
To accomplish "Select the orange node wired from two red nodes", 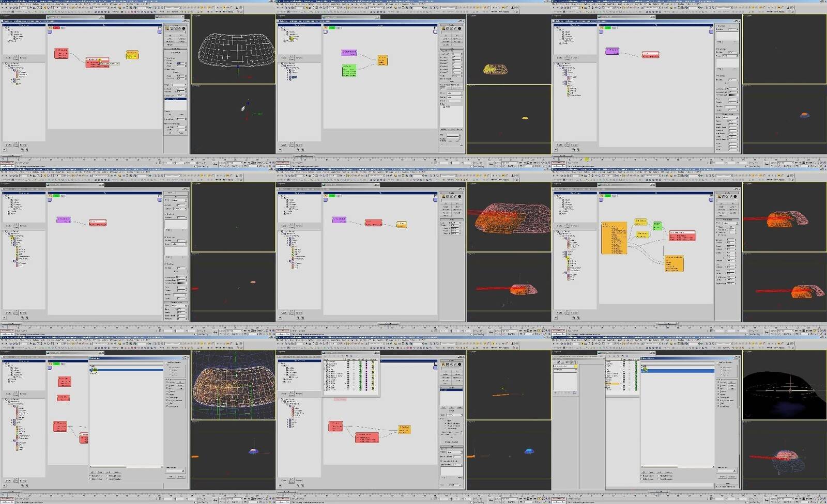I will point(404,429).
